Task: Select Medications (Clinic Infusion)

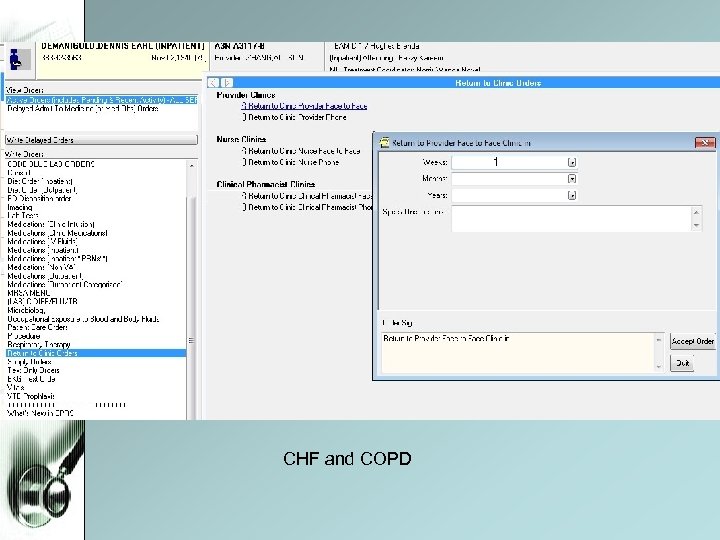Action: (51, 224)
